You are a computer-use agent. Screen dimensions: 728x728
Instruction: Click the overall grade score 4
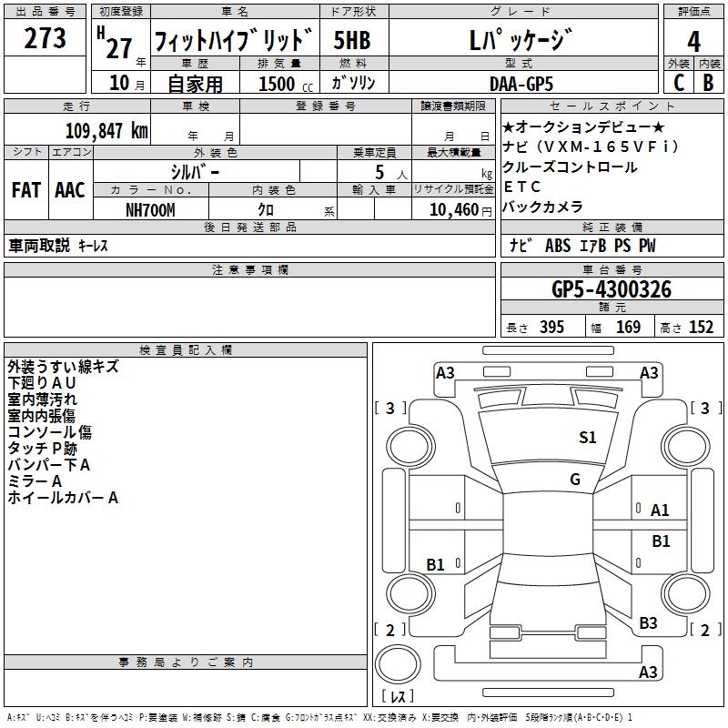[694, 40]
